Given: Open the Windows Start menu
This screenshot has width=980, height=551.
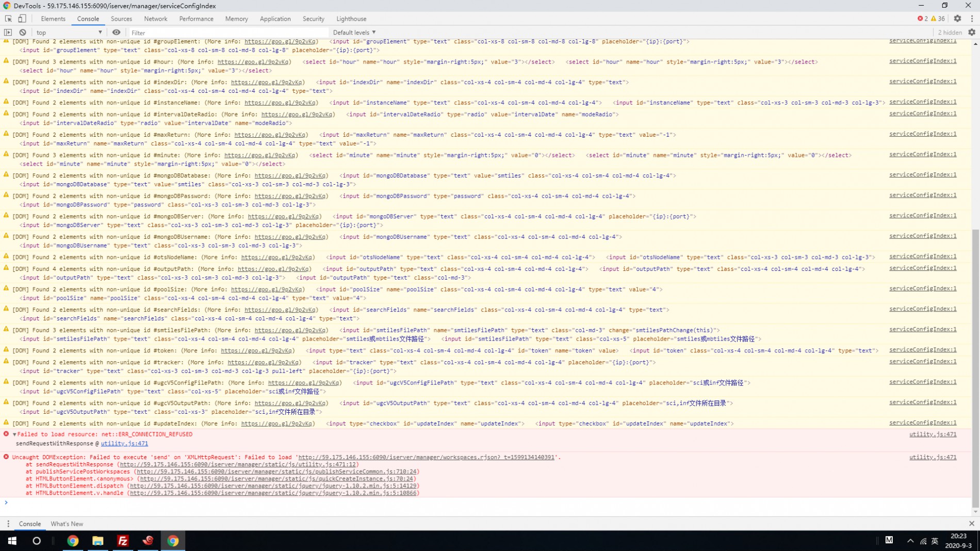Looking at the screenshot, I should (12, 541).
